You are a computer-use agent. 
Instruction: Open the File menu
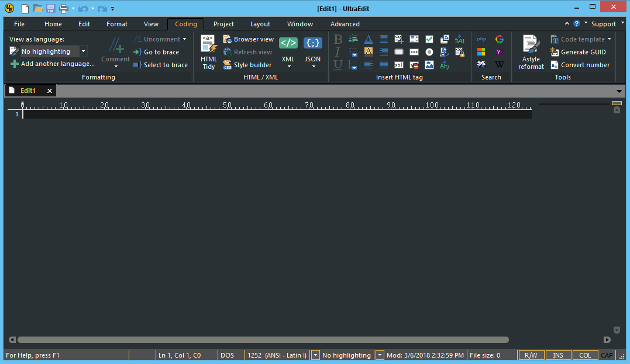[x=19, y=24]
